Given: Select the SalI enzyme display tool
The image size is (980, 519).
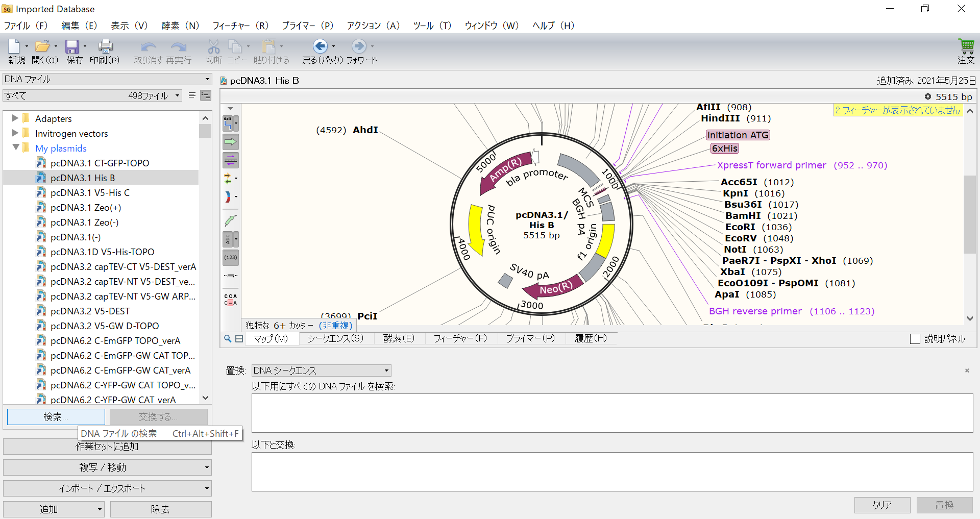Looking at the screenshot, I should tap(228, 122).
